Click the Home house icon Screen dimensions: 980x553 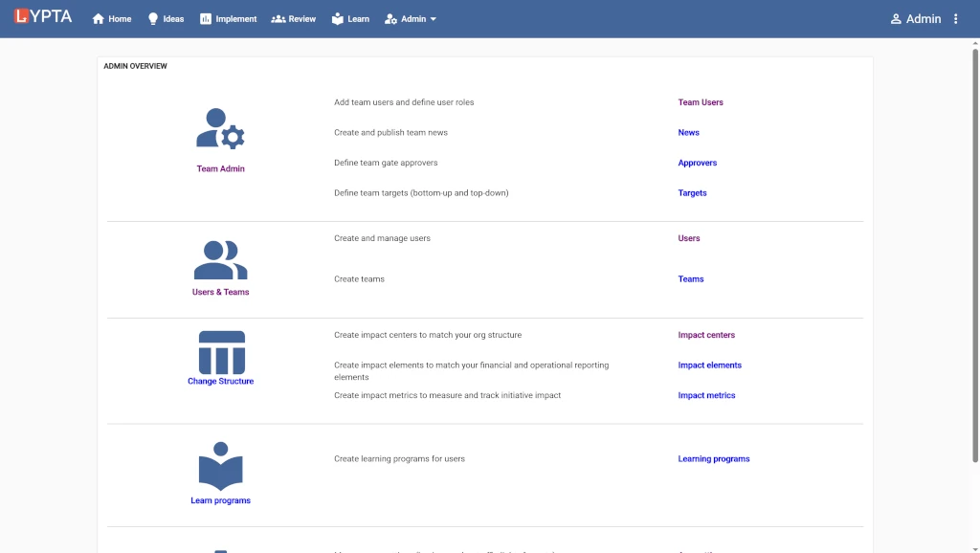click(99, 19)
